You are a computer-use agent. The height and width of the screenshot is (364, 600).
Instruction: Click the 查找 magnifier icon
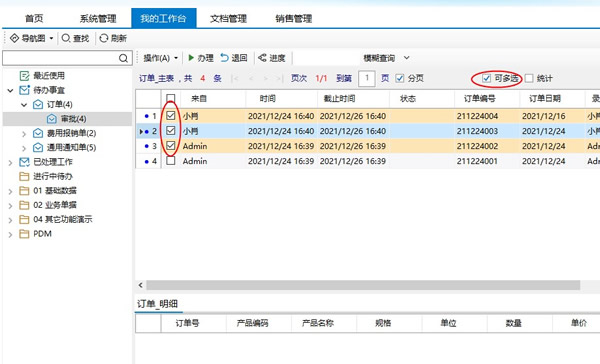point(65,38)
